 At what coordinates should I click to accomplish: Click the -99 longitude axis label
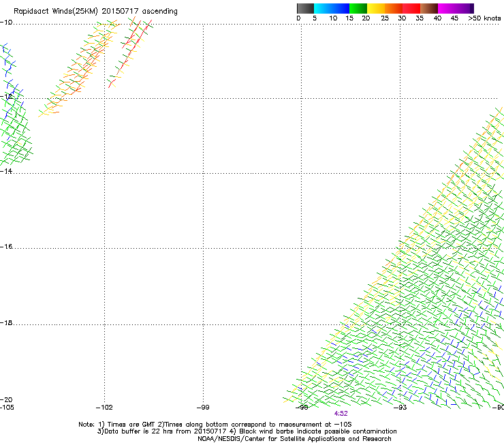(203, 408)
